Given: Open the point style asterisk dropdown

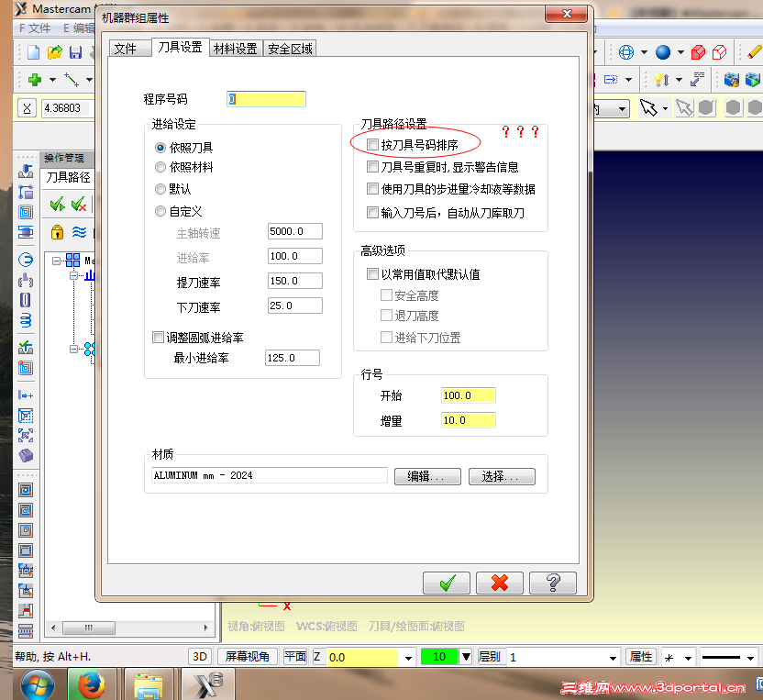Looking at the screenshot, I should [x=688, y=658].
